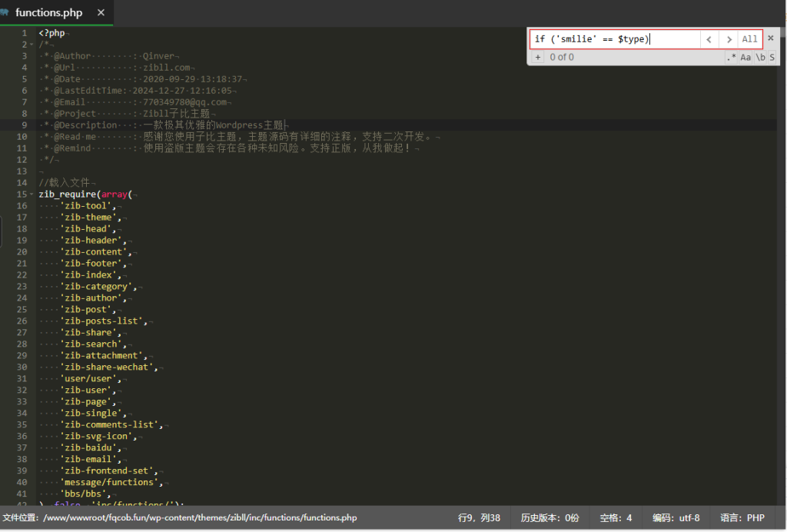Click the PHP elephant icon on tab
Screen dimensions: 787x532
click(x=5, y=12)
